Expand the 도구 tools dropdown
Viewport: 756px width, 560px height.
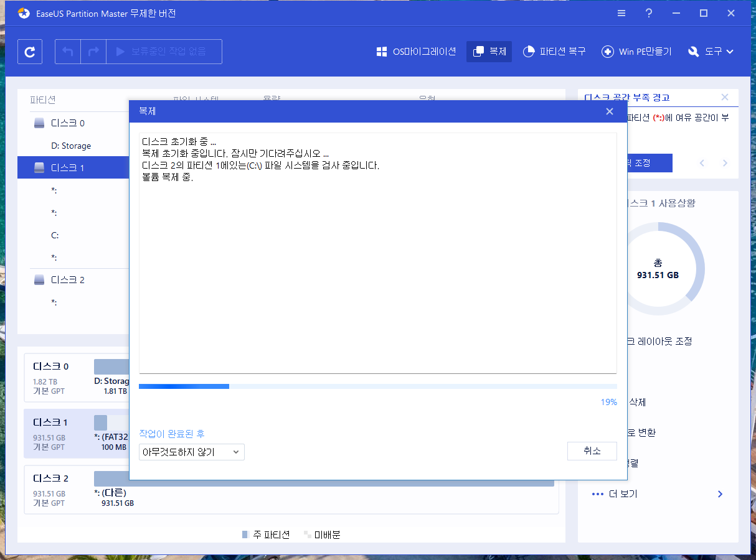pyautogui.click(x=711, y=52)
